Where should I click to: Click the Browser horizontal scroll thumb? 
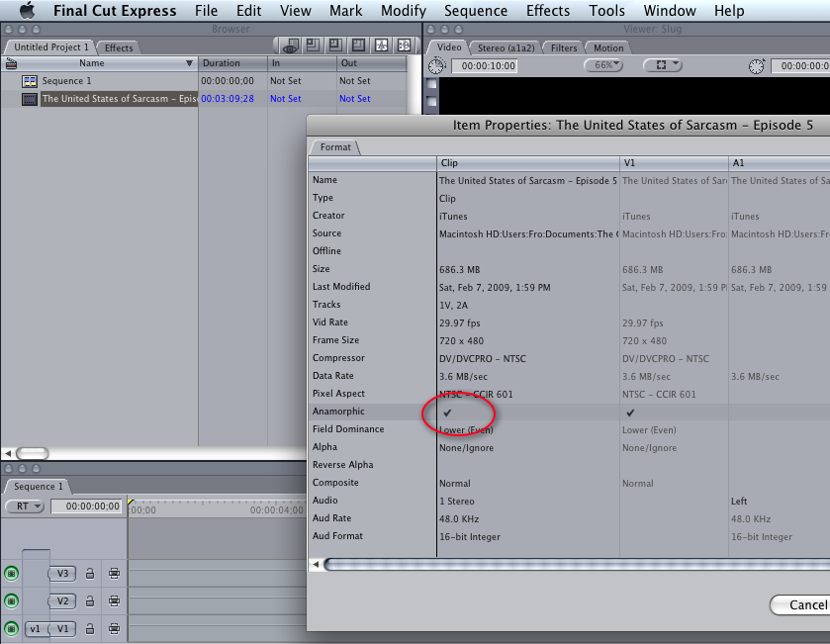(x=32, y=453)
